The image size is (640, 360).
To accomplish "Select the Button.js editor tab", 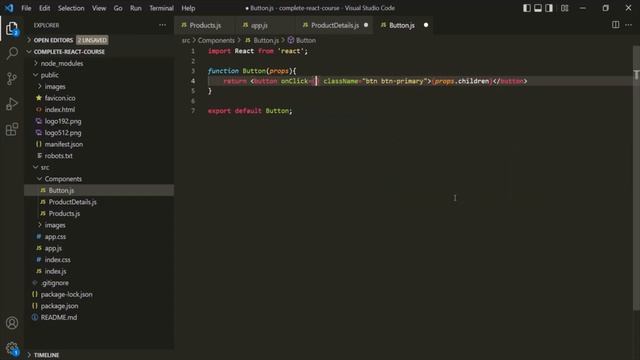I will pyautogui.click(x=404, y=25).
